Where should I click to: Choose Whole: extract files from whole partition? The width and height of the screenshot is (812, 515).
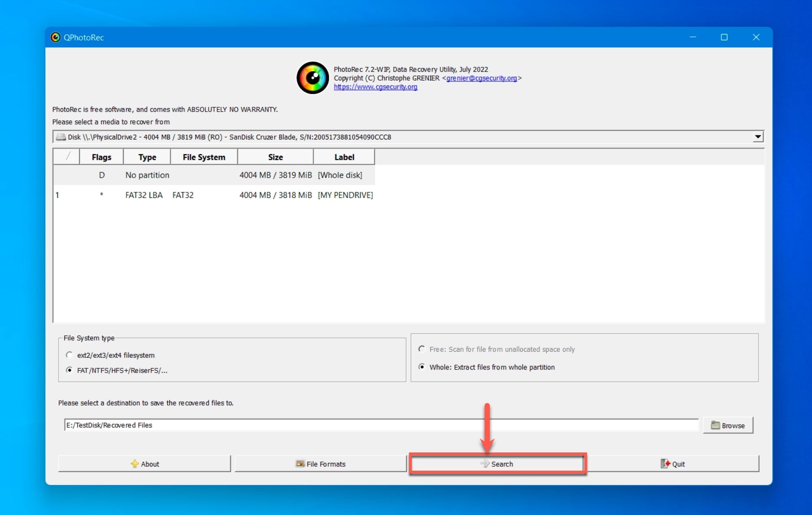421,367
